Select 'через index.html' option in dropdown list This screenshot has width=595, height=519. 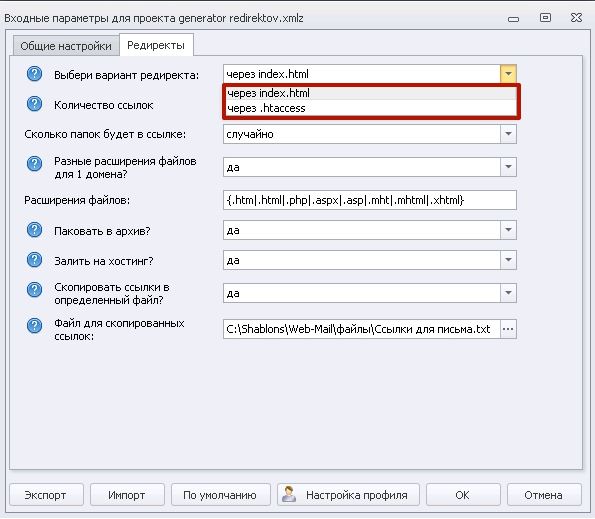(371, 93)
